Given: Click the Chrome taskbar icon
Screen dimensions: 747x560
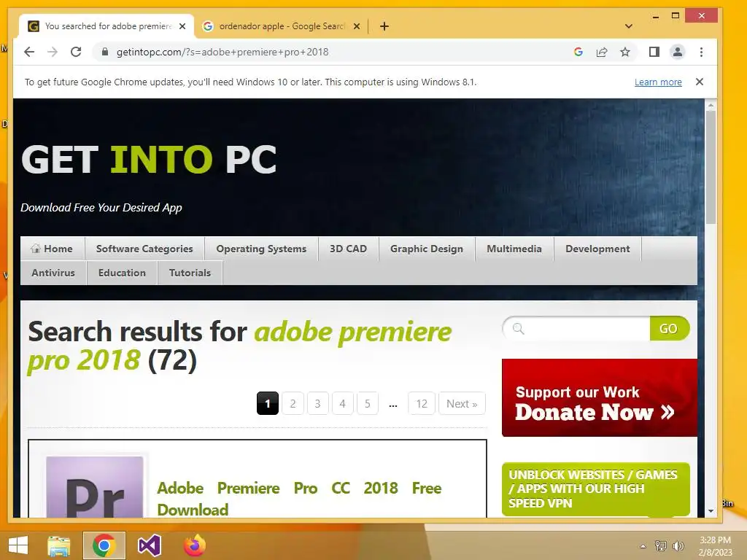Looking at the screenshot, I should click(104, 545).
